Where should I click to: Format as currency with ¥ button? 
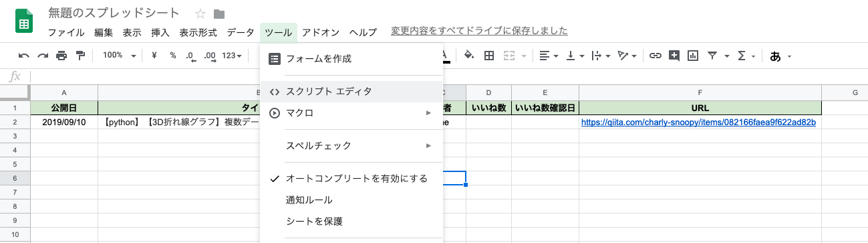154,56
